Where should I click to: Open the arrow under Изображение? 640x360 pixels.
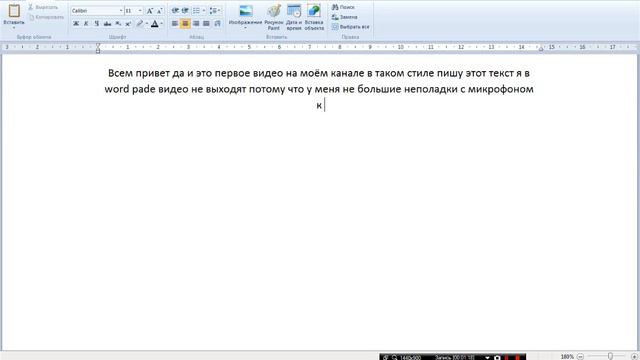(x=246, y=28)
